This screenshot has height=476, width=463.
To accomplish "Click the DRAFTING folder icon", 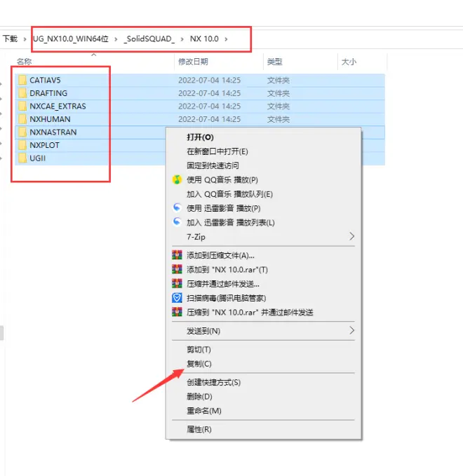I will (22, 93).
